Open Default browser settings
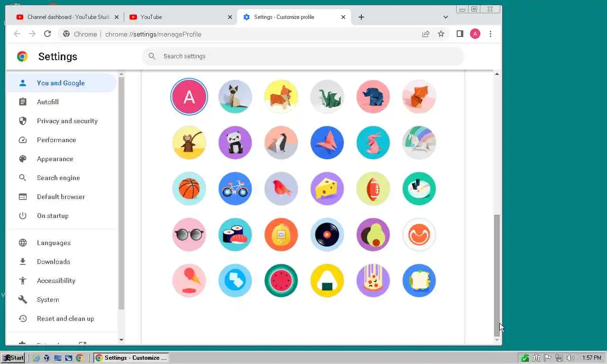Image resolution: width=607 pixels, height=364 pixels. click(61, 197)
